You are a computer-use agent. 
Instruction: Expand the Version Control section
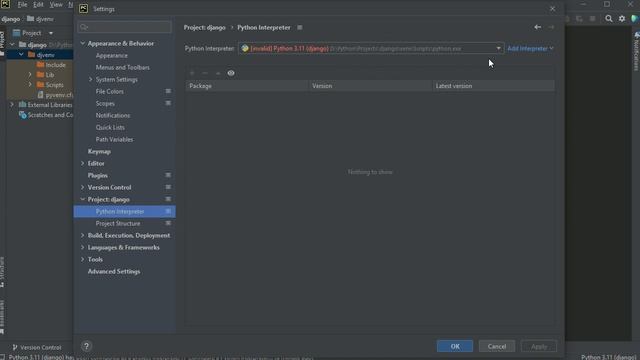click(82, 187)
